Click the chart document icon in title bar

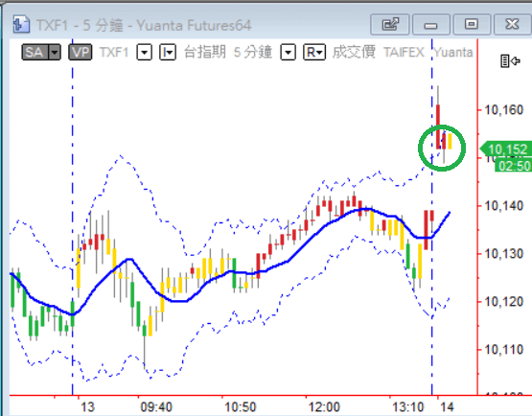pyautogui.click(x=21, y=24)
